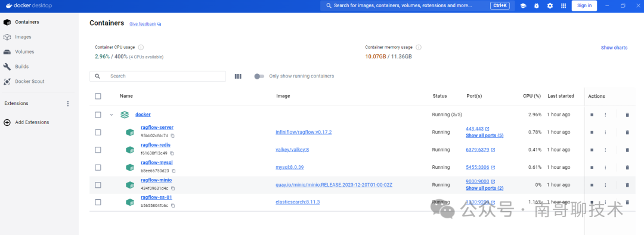
Task: Sort by the CPU (%) column header
Action: tap(531, 96)
